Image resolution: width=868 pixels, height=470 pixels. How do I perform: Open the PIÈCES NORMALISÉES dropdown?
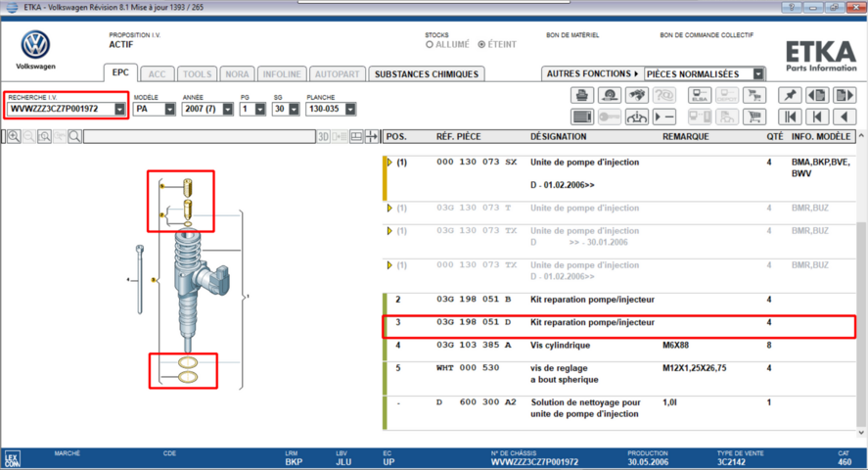[x=758, y=73]
